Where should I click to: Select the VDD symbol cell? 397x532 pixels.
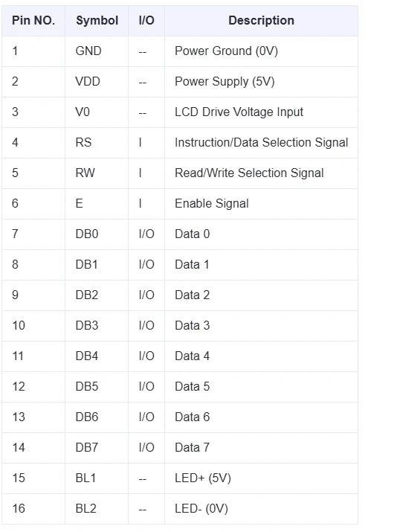point(97,82)
